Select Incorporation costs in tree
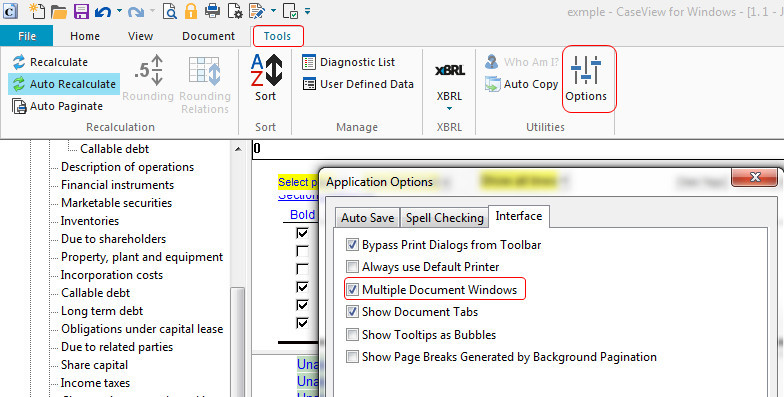Viewport: 784px width, 397px height. click(112, 275)
